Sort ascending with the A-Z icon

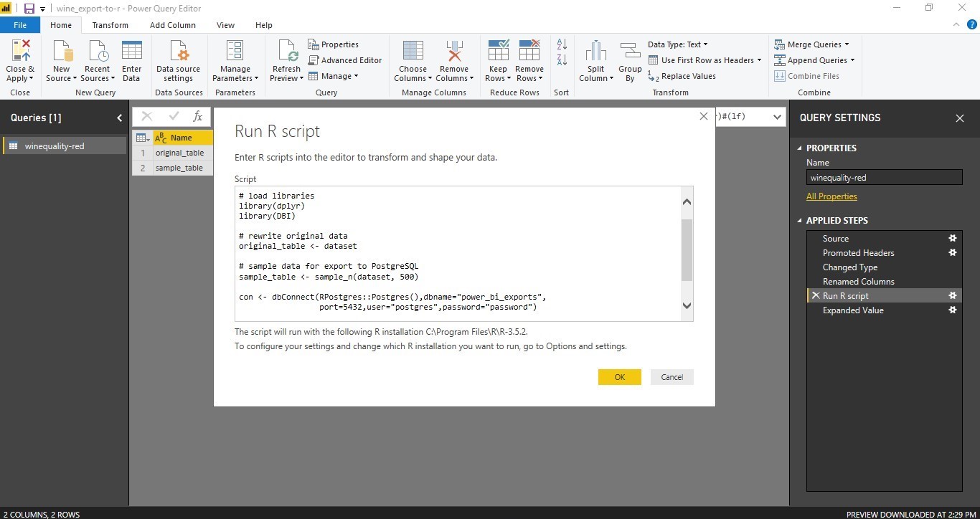point(562,45)
